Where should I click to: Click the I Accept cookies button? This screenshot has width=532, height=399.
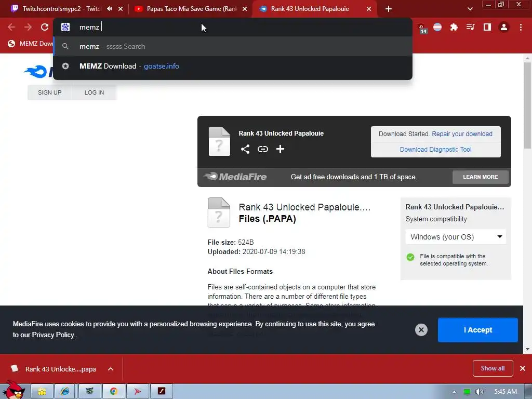pyautogui.click(x=478, y=330)
